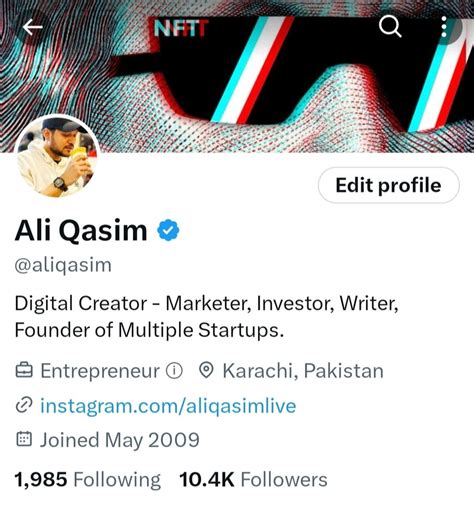Tap the info icon beside Entrepreneur
The height and width of the screenshot is (507, 474).
click(174, 371)
